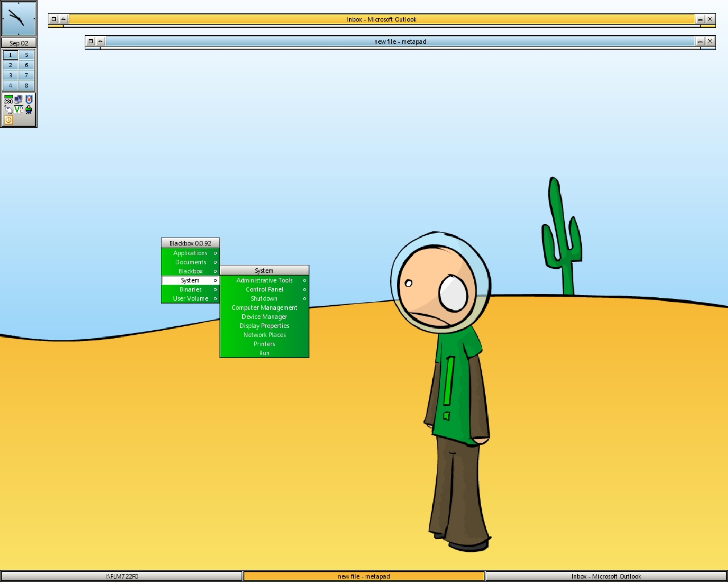Click the mouse tray icon

click(x=9, y=110)
